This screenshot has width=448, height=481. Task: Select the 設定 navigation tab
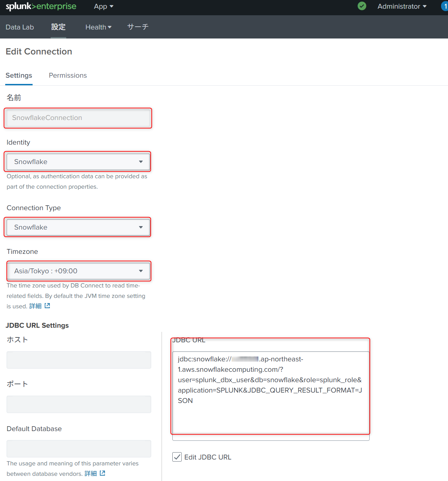click(58, 27)
